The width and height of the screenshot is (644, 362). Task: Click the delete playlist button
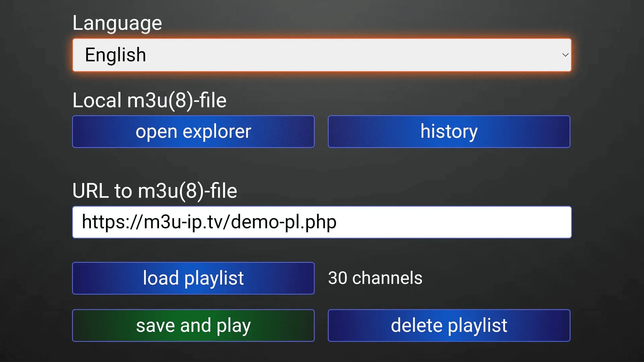point(449,325)
